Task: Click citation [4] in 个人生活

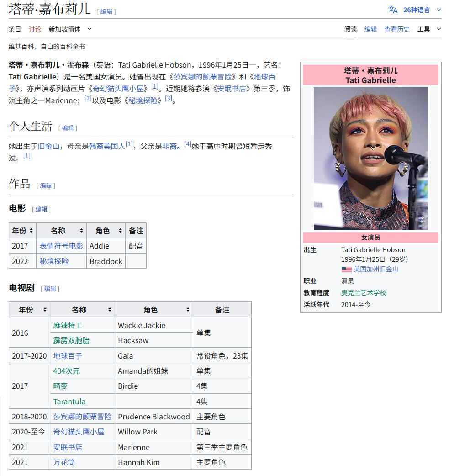Action: click(x=188, y=144)
